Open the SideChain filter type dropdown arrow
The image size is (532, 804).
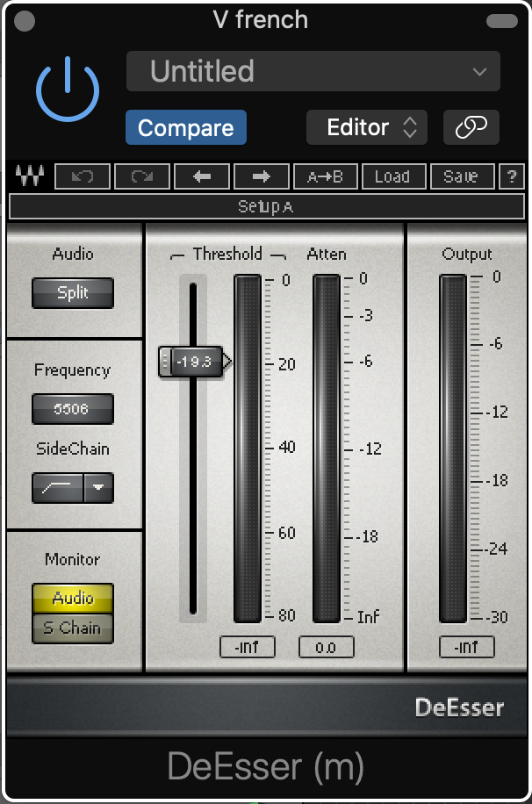coord(98,488)
